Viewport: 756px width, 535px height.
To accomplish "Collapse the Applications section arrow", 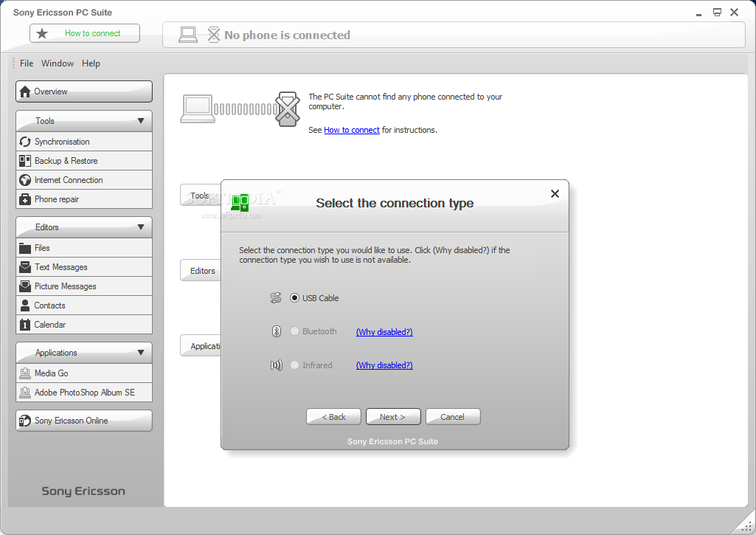I will [141, 353].
